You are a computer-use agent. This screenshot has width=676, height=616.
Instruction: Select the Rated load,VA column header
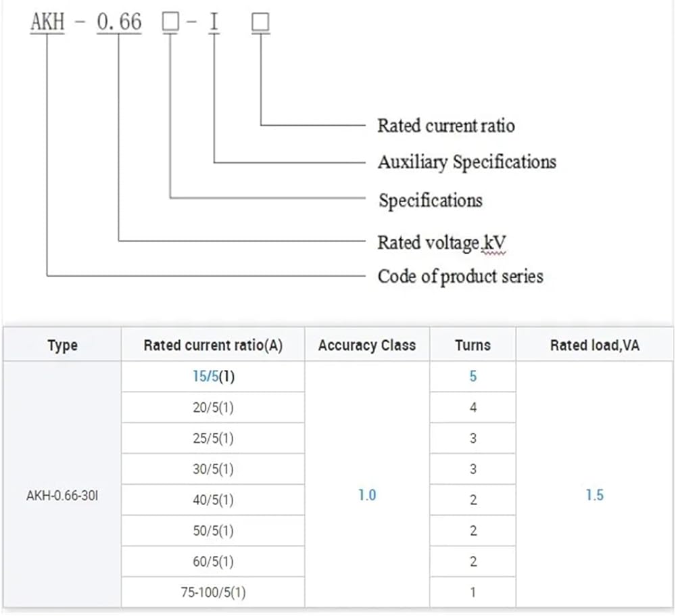[594, 346]
